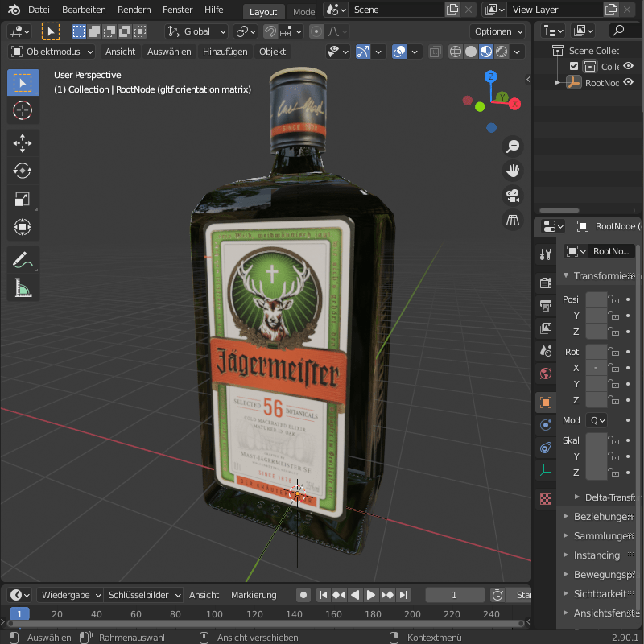Toggle the auto keying record button
This screenshot has width=644, height=644.
[x=303, y=595]
